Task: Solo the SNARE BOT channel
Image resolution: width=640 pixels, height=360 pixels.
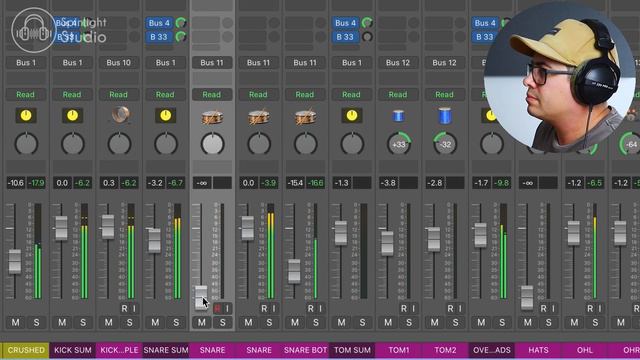Action: [x=316, y=323]
